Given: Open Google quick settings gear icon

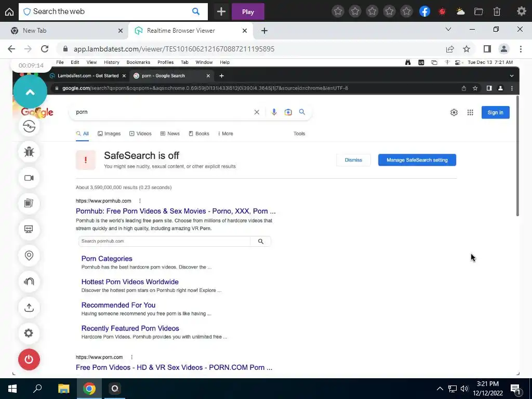Looking at the screenshot, I should [x=454, y=112].
